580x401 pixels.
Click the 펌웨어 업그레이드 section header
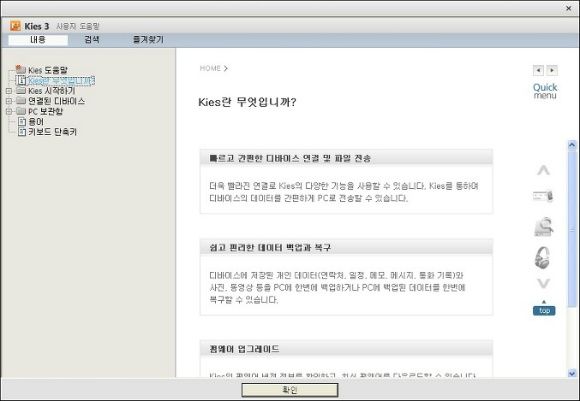pos(346,348)
